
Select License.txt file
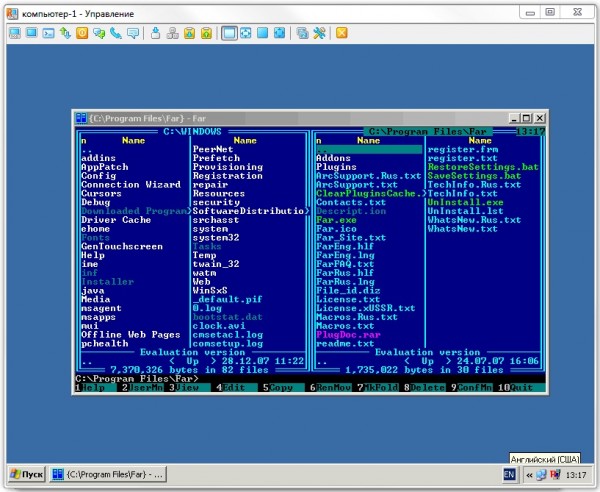pos(348,300)
